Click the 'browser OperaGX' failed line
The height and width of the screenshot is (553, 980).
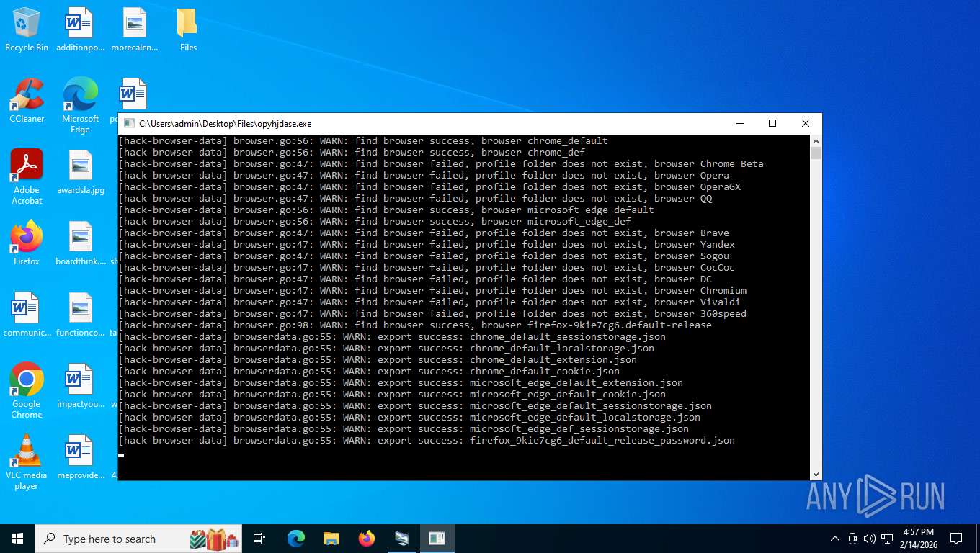(429, 186)
